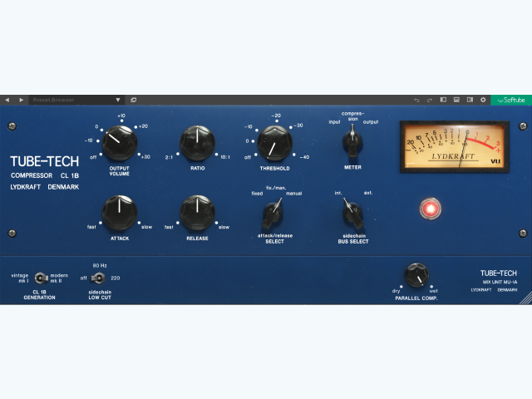Image resolution: width=532 pixels, height=399 pixels.
Task: Click the Softube logo button
Action: tap(511, 100)
